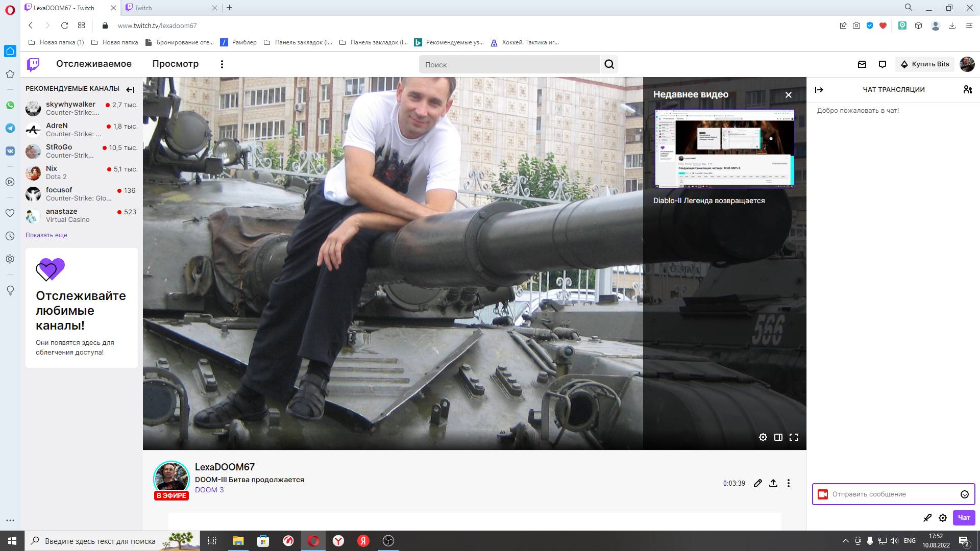Open chat community users list icon

pos(967,89)
